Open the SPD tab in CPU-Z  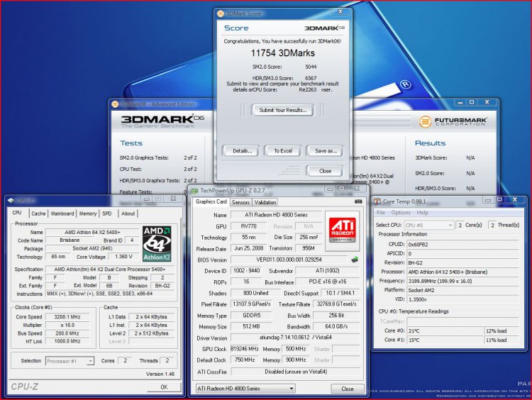(107, 213)
